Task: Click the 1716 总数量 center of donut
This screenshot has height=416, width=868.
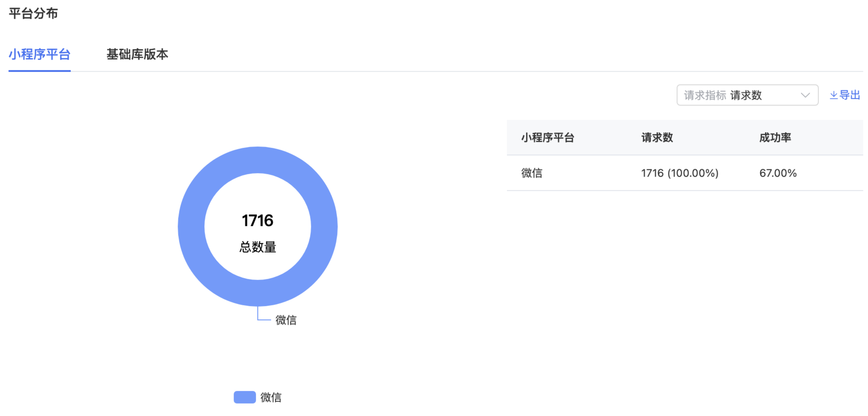Action: coord(258,232)
